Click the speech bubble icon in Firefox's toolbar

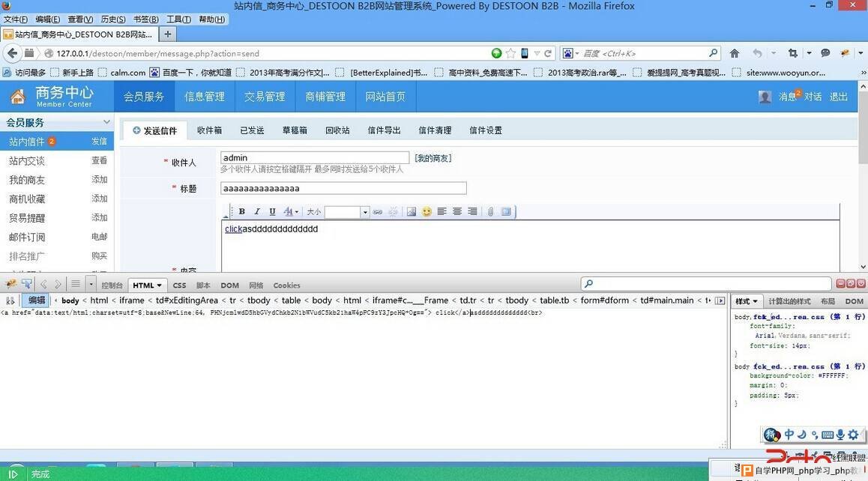(x=825, y=53)
